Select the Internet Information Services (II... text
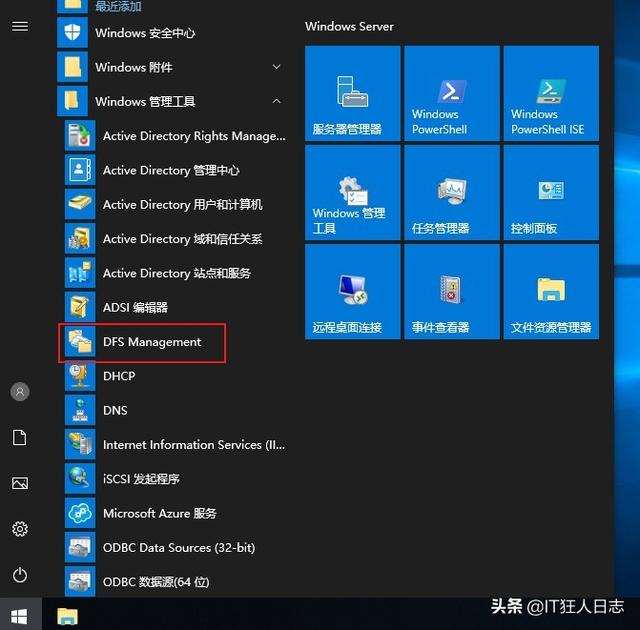Viewport: 640px width, 630px height. [x=194, y=444]
